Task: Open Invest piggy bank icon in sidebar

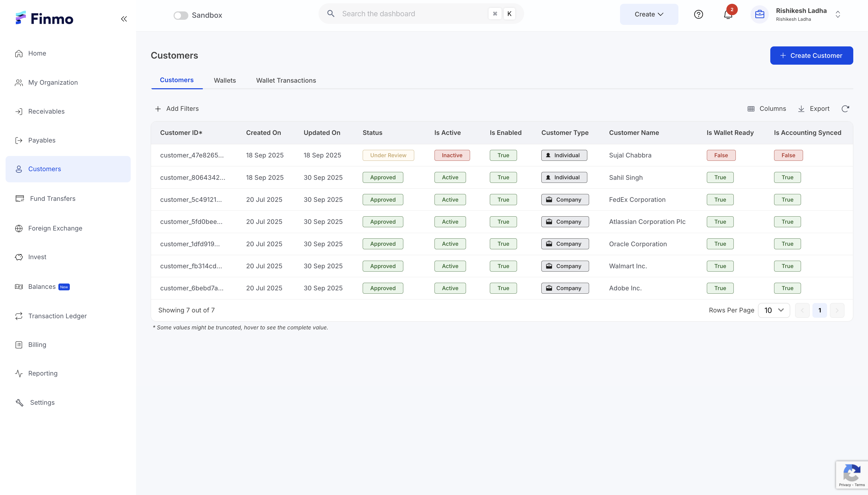Action: (x=19, y=257)
